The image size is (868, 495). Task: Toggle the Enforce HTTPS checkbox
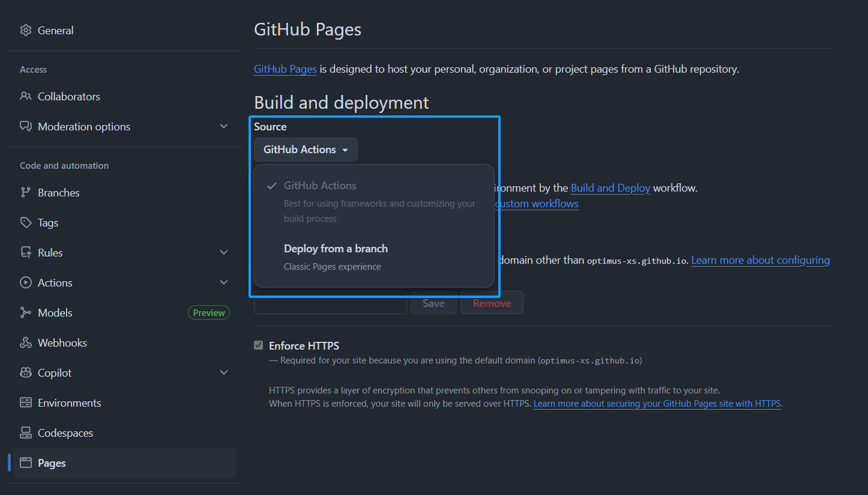pos(258,345)
